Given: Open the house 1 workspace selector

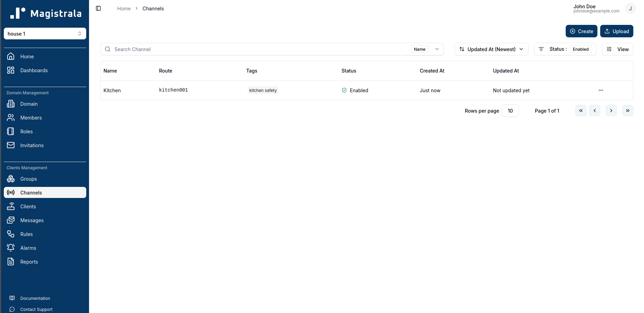Looking at the screenshot, I should tap(45, 34).
